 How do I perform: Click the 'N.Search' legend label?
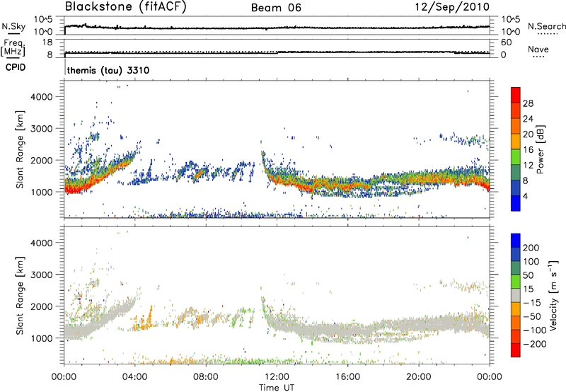[547, 26]
